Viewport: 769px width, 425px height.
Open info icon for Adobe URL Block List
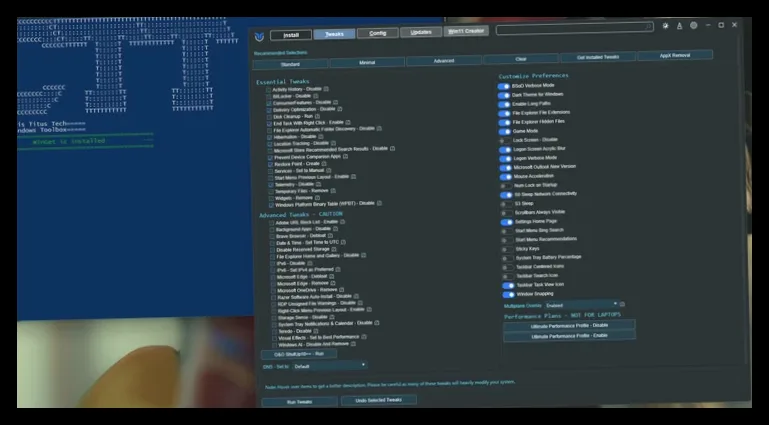pos(342,222)
